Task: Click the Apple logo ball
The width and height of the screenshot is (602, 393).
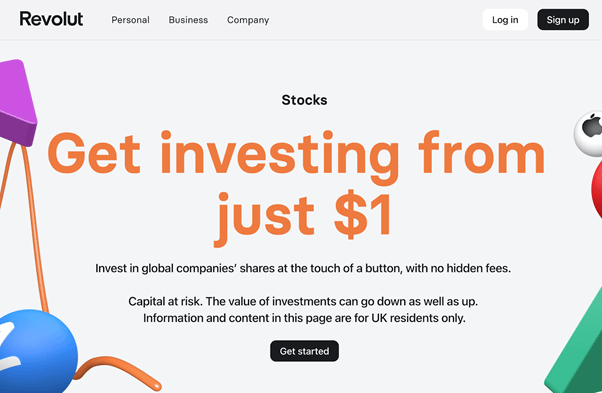Action: pos(589,134)
